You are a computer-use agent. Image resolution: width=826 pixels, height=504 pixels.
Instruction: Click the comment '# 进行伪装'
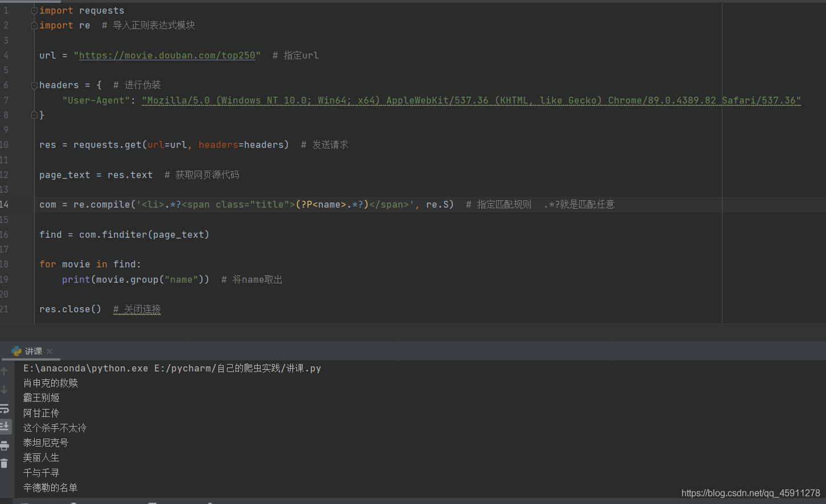[x=137, y=85]
